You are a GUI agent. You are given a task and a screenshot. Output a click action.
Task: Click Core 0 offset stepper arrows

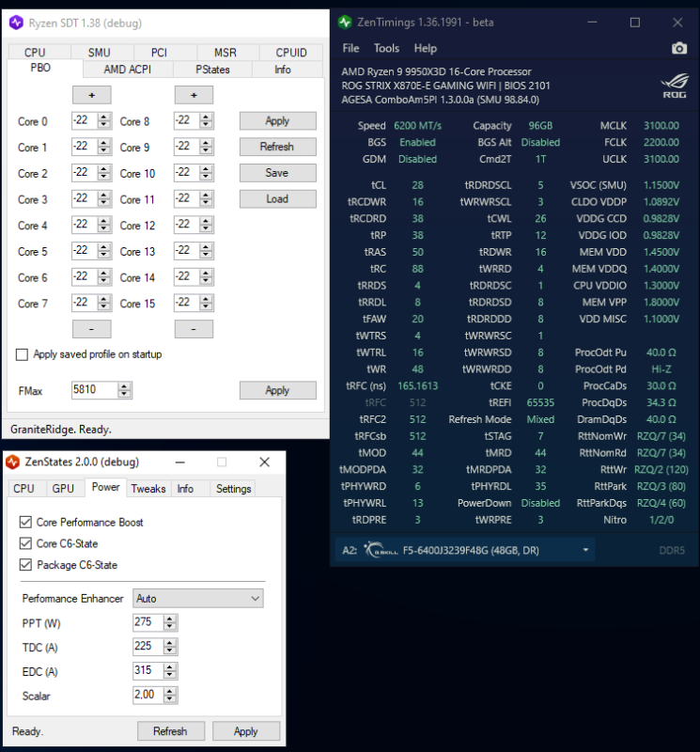click(103, 120)
